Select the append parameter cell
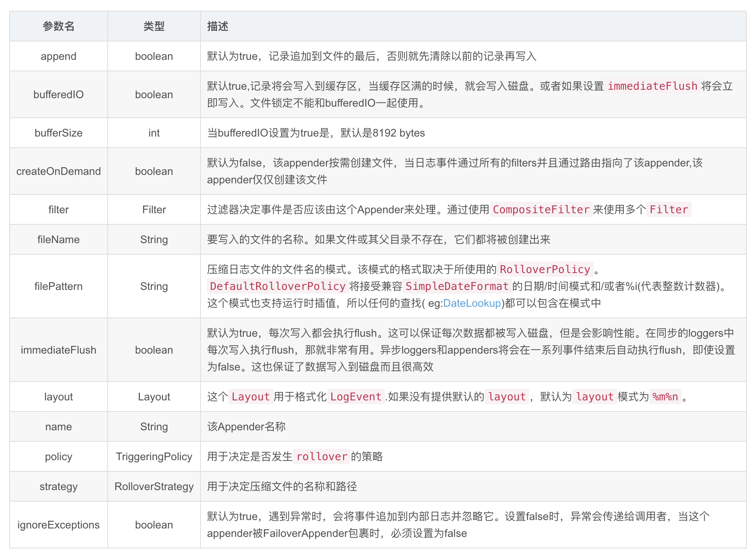This screenshot has width=756, height=553. click(x=58, y=56)
